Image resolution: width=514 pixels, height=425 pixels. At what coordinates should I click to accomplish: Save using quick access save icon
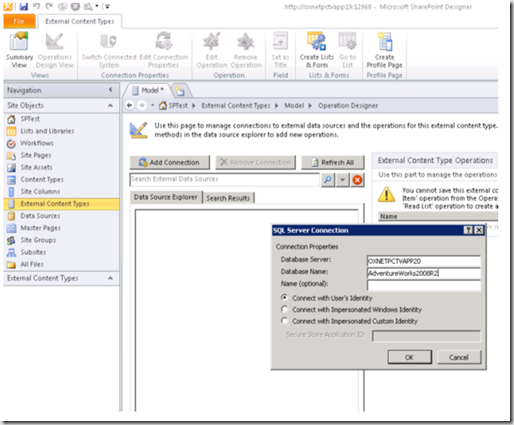coord(23,6)
